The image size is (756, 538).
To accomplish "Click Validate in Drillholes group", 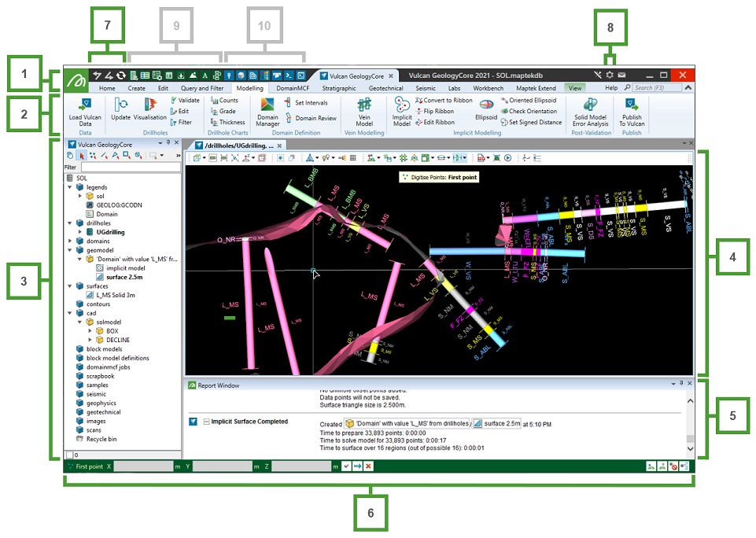I will pos(185,100).
